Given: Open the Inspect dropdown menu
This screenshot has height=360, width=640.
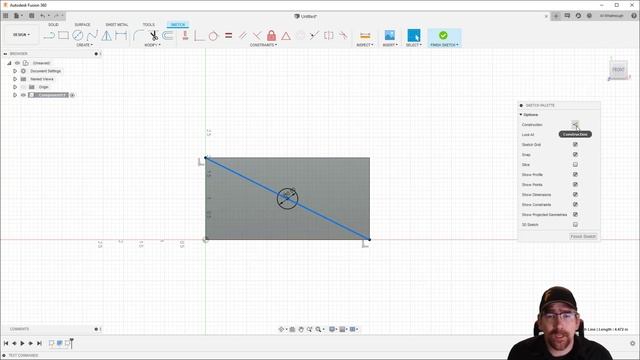Looking at the screenshot, I should coord(365,45).
